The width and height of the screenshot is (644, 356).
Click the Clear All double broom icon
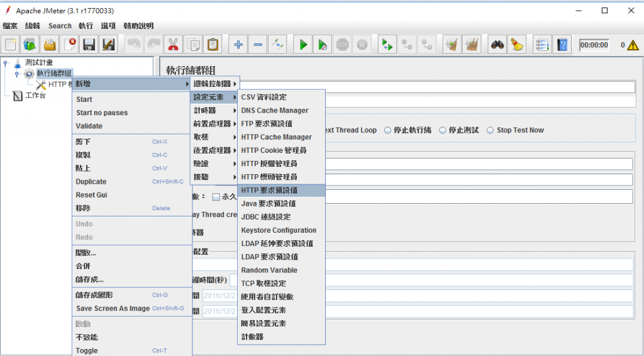(x=472, y=45)
